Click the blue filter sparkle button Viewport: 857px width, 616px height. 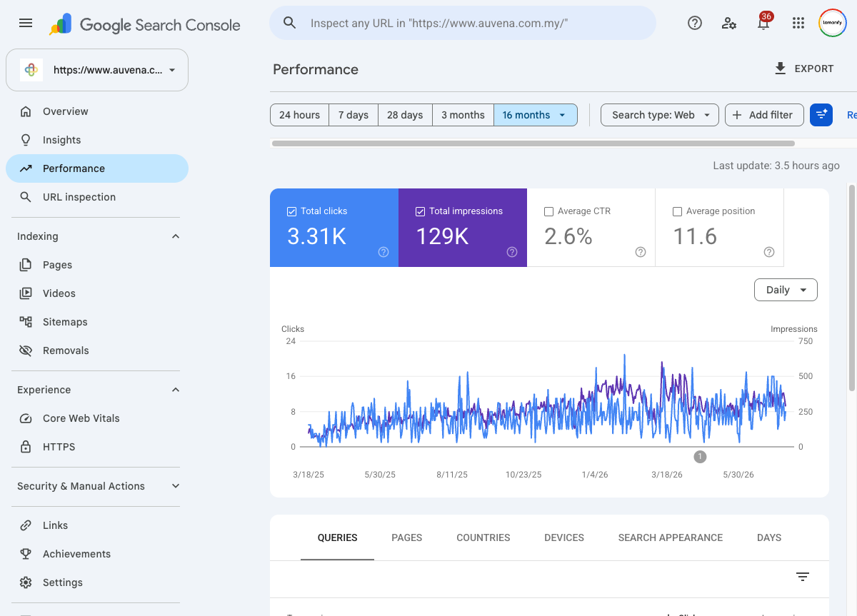[821, 115]
